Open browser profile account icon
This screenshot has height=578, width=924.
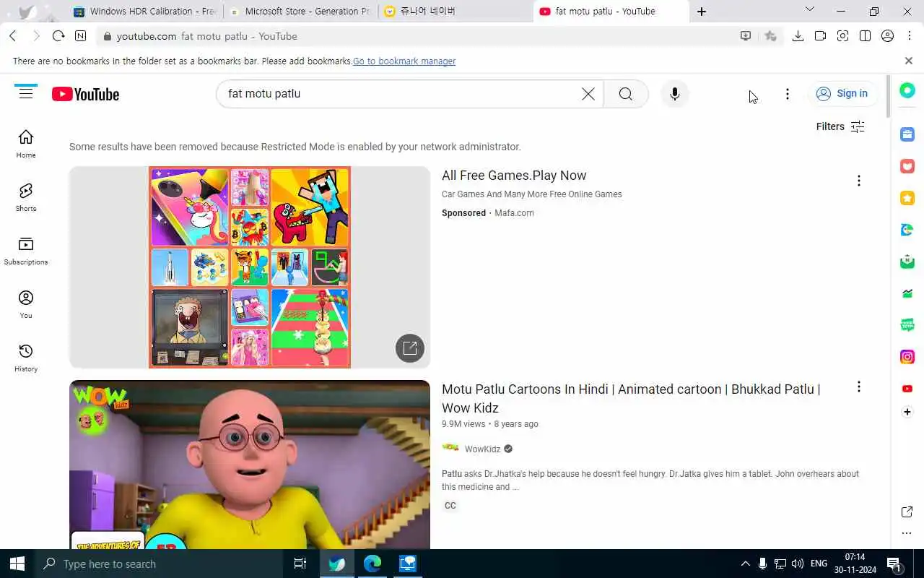[x=888, y=36]
